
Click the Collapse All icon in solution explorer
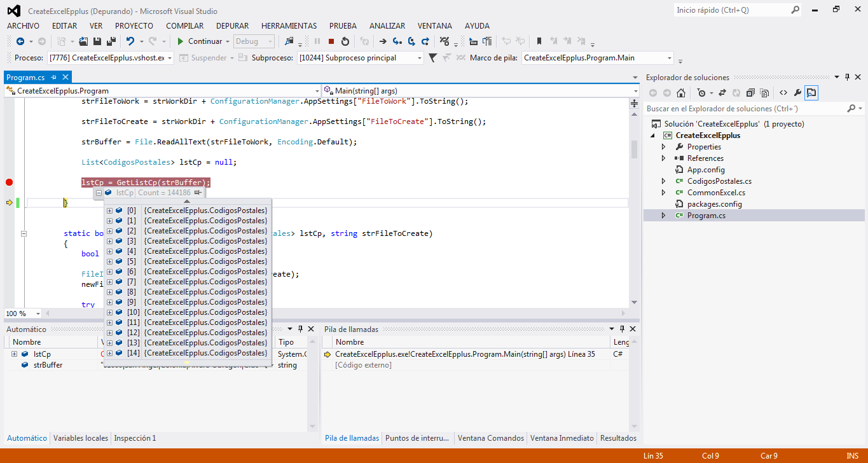point(750,93)
